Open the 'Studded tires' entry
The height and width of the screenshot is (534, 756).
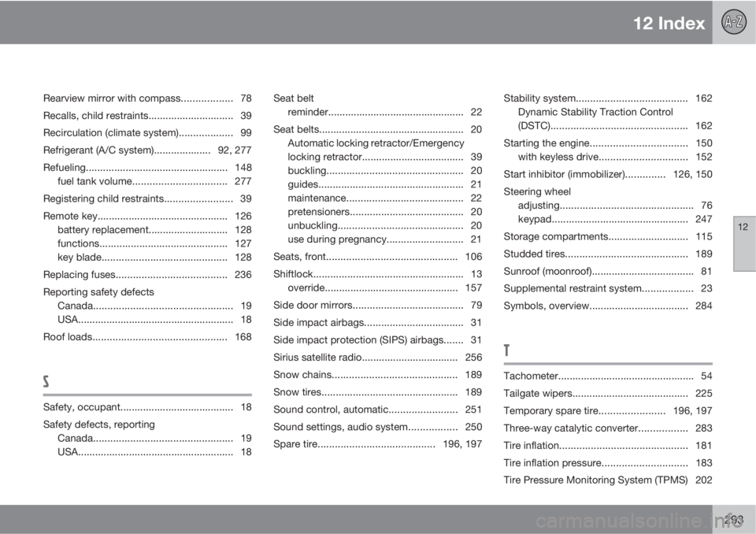tap(608, 254)
